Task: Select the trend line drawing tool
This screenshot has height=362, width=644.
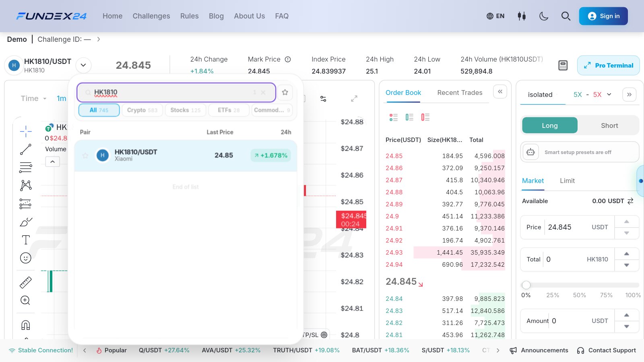Action: (x=26, y=149)
